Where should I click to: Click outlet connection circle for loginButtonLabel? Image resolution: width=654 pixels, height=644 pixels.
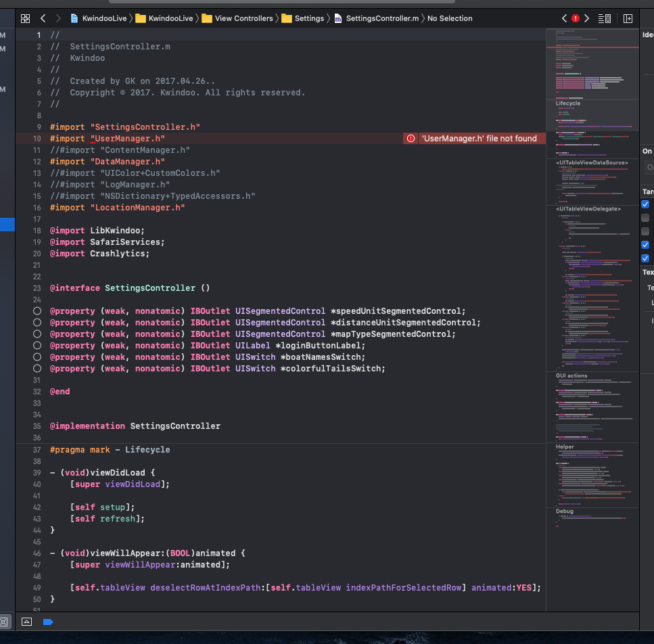point(37,346)
